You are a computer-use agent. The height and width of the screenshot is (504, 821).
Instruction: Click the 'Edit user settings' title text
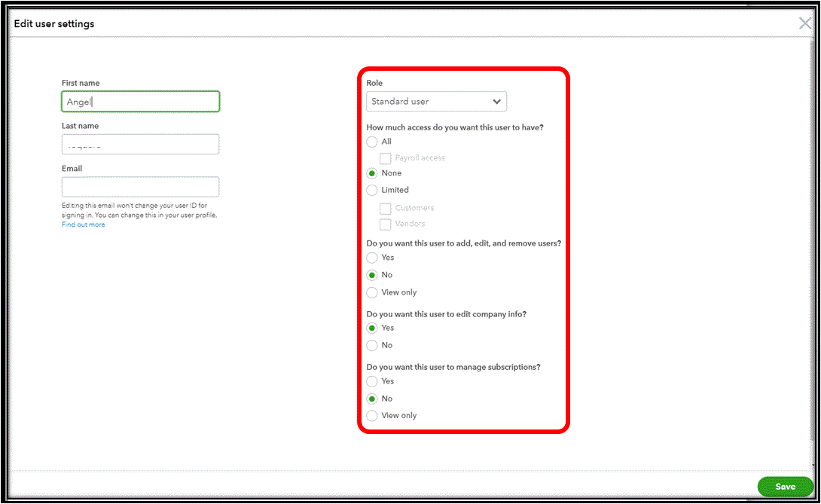54,23
